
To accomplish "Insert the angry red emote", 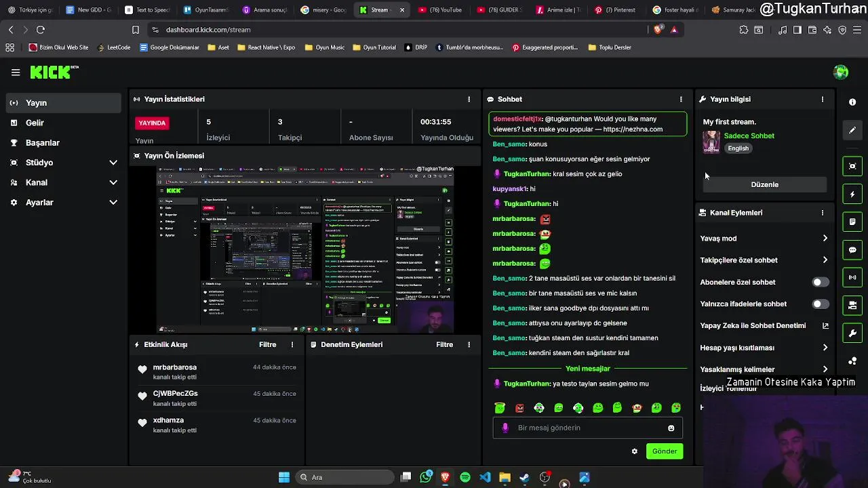I will click(519, 408).
